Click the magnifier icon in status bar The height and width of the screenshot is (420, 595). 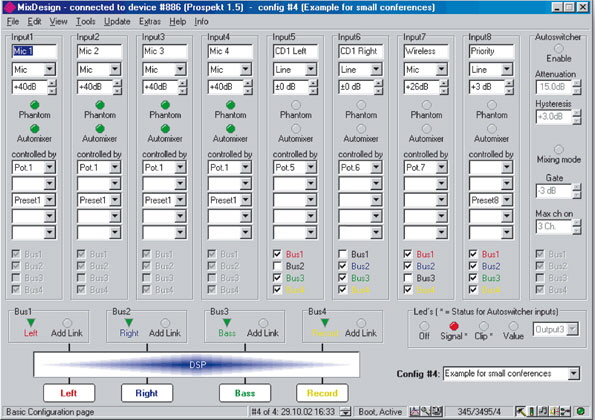pos(425,411)
